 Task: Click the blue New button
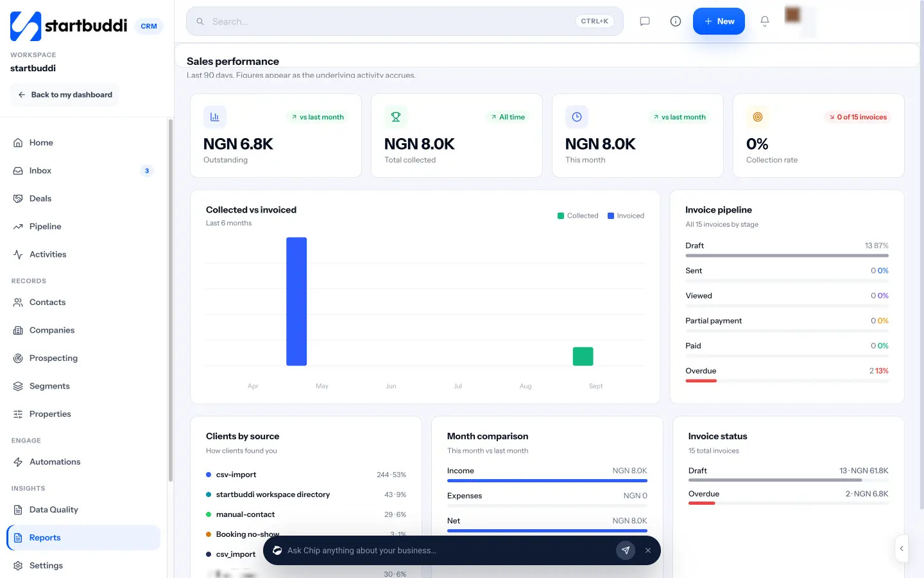[x=719, y=21]
